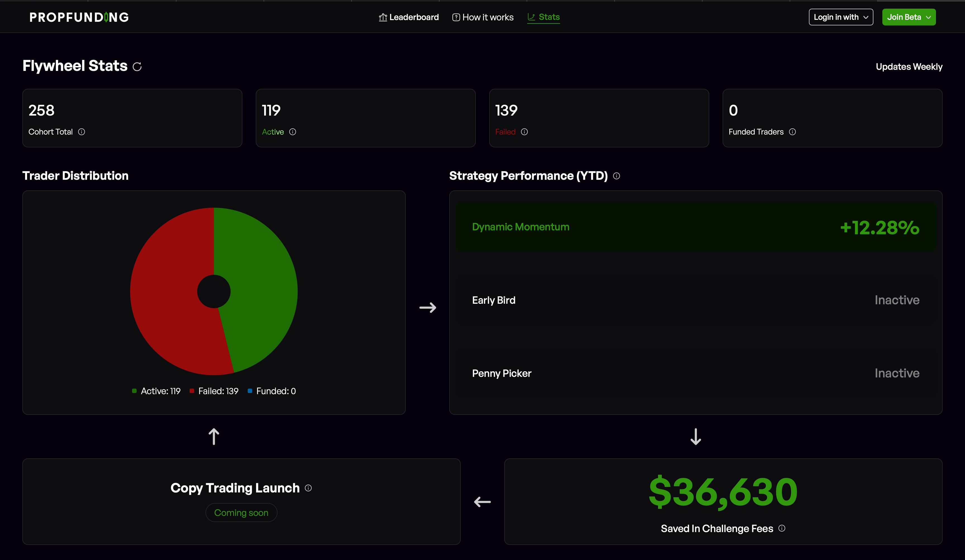Click the refresh icon beside Flywheel Stats

(137, 67)
